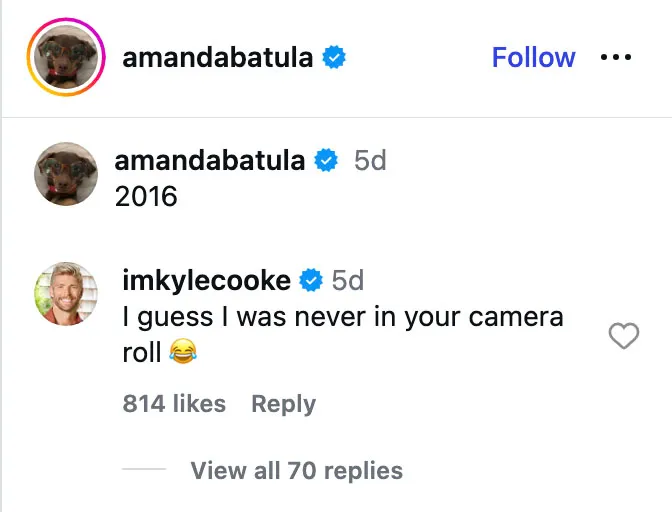Open amandabatula's profile from the caption username
The height and width of the screenshot is (512, 672).
[x=210, y=161]
